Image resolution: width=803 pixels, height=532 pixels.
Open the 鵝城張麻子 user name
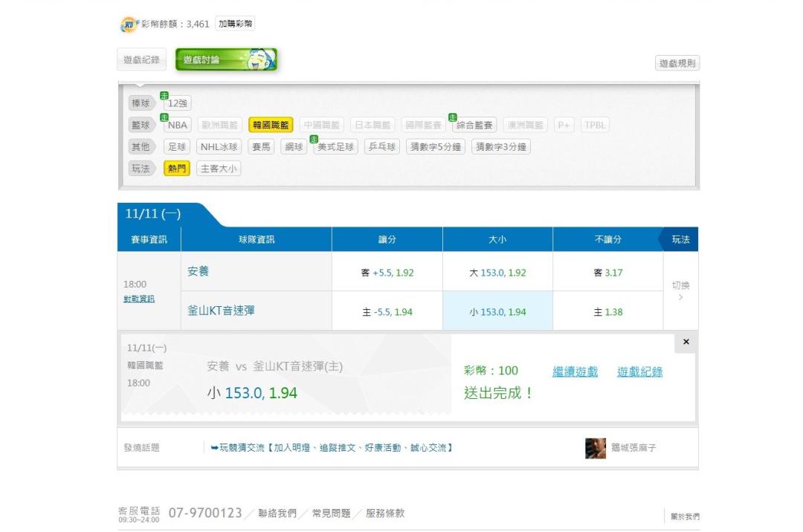tap(633, 448)
